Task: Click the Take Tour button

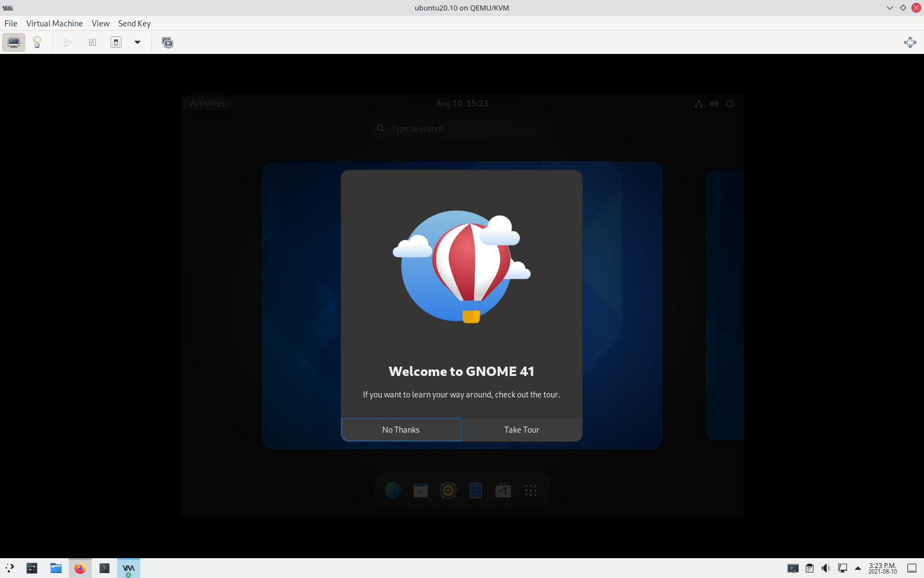Action: pos(521,429)
